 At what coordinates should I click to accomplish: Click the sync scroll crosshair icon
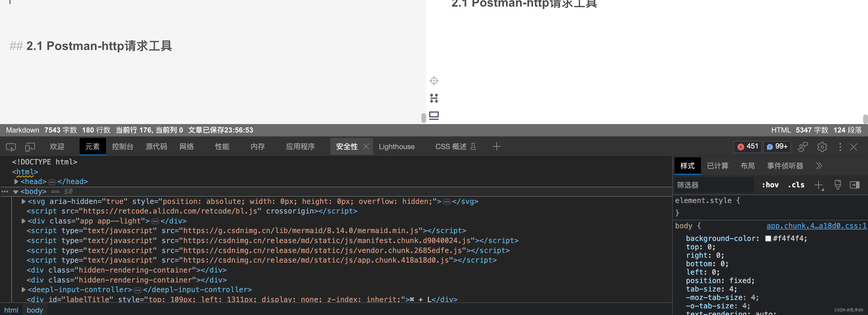(434, 81)
